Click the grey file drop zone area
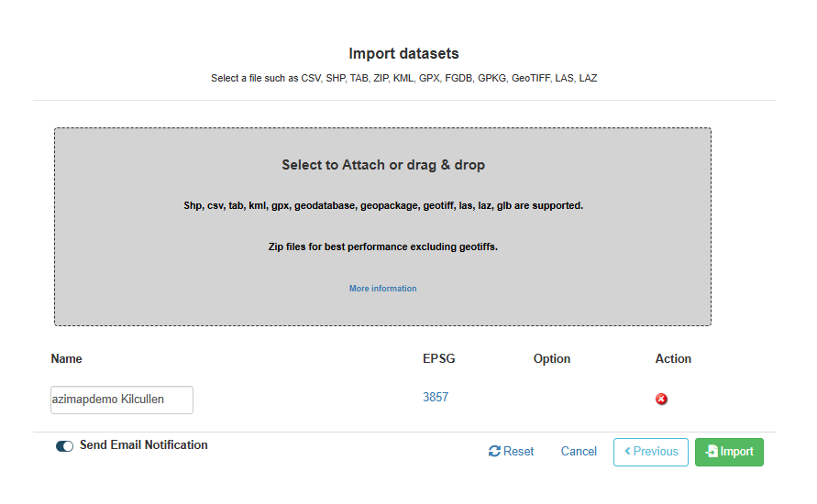The height and width of the screenshot is (504, 817). [383, 227]
